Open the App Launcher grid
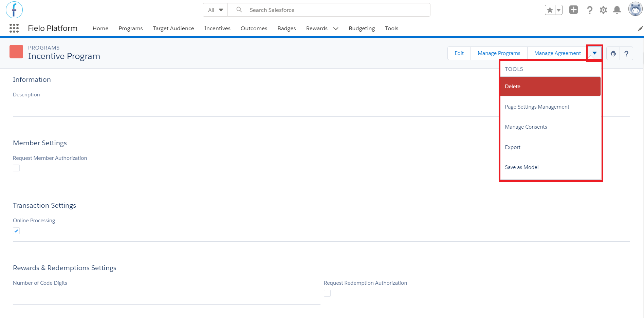 [14, 28]
